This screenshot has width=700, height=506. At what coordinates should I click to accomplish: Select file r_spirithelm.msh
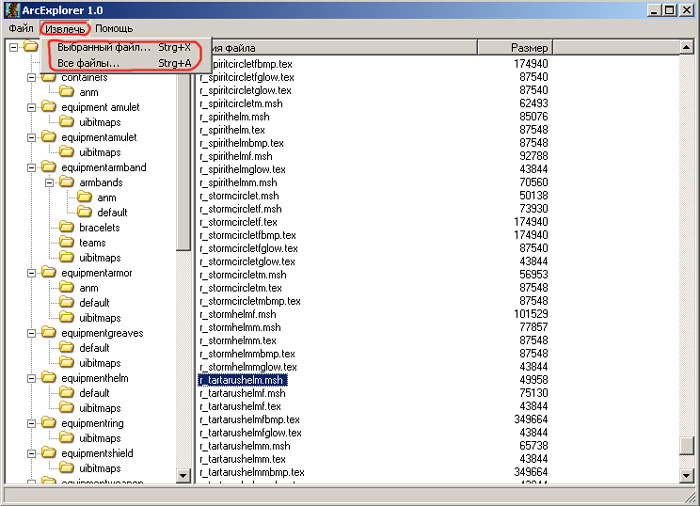pos(235,117)
